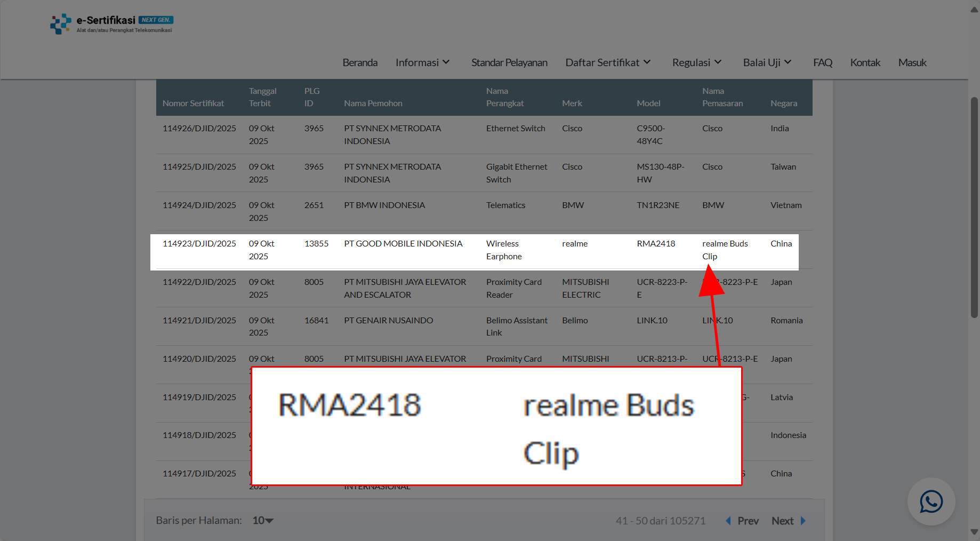Image resolution: width=980 pixels, height=541 pixels.
Task: Select certificate 114920/DJID/2025
Action: pos(199,359)
